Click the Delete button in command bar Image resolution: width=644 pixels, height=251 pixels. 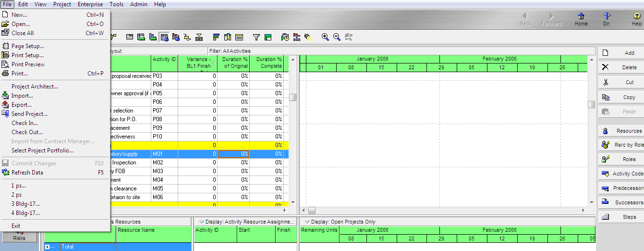tap(621, 67)
